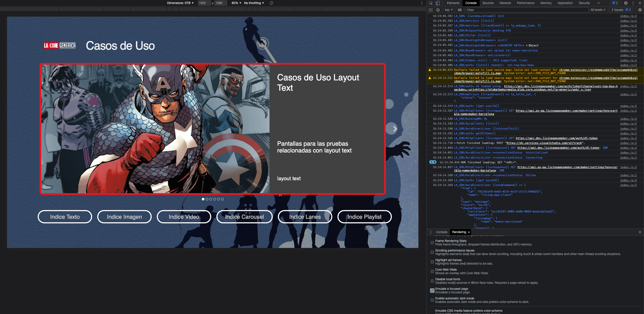Open console settings gear icon
The width and height of the screenshot is (644, 314).
pyautogui.click(x=640, y=10)
